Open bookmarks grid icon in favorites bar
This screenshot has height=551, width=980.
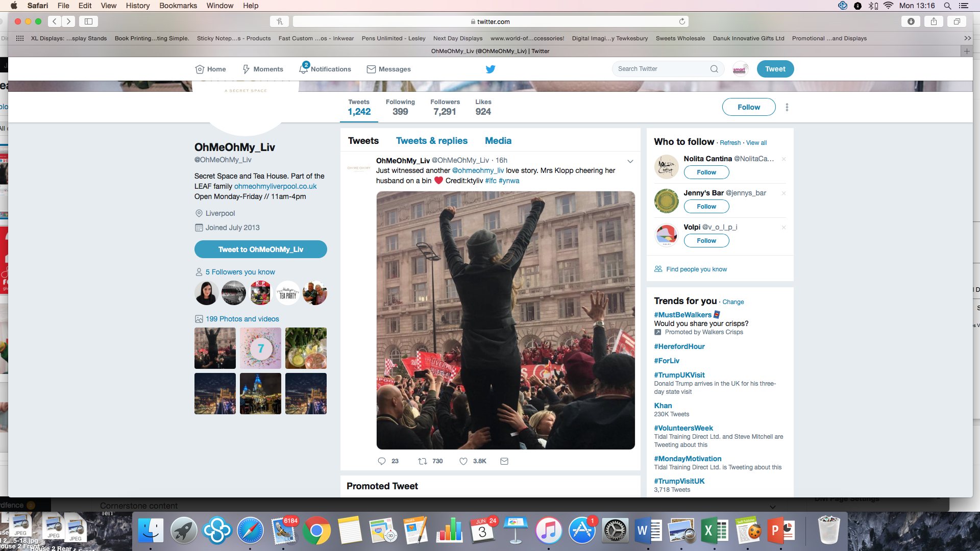point(20,38)
